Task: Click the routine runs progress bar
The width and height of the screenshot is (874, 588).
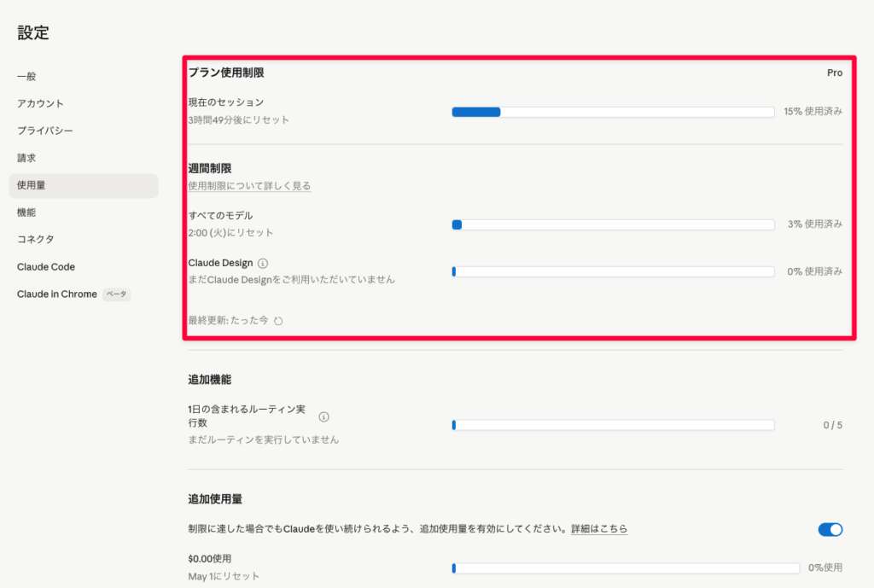Action: point(613,425)
